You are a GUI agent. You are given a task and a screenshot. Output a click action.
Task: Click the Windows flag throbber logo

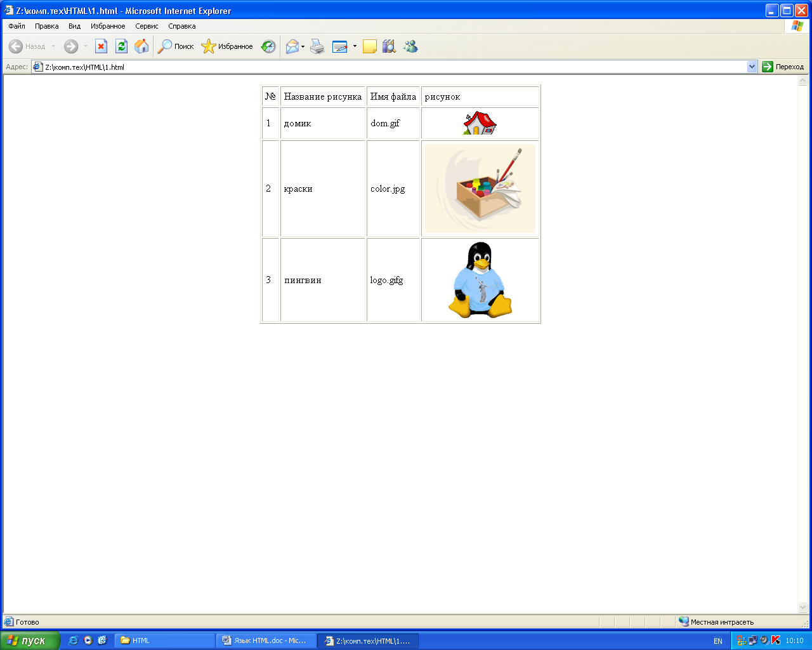(797, 26)
